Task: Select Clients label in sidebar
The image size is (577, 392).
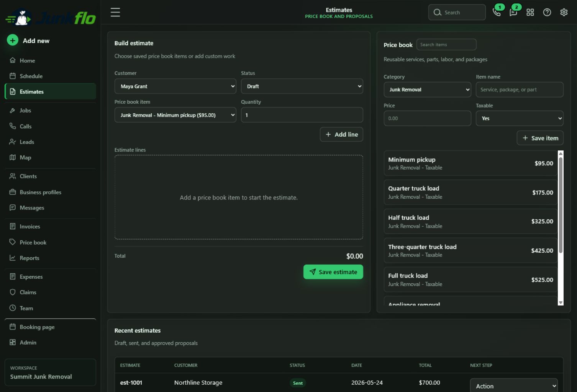Action: 28,176
